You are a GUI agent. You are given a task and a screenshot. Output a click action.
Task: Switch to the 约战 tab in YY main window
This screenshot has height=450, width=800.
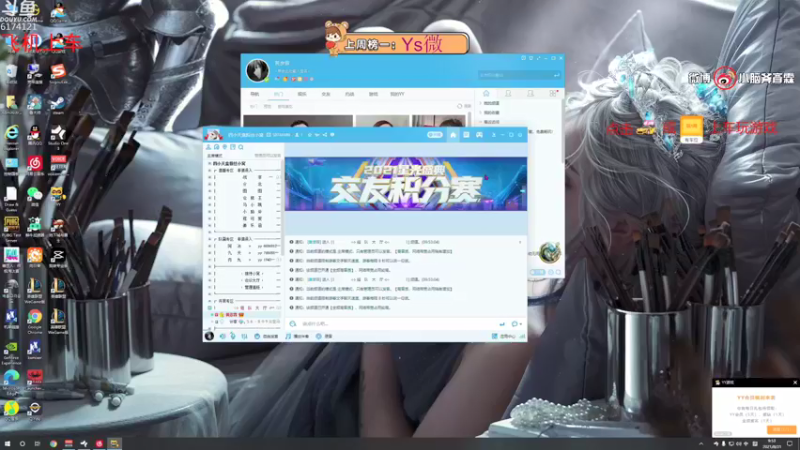point(349,94)
